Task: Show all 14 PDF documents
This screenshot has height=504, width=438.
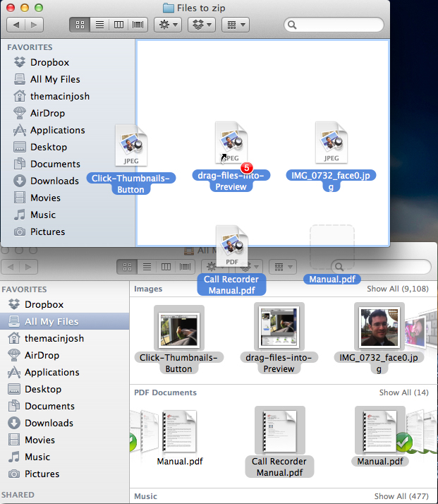Action: [403, 392]
